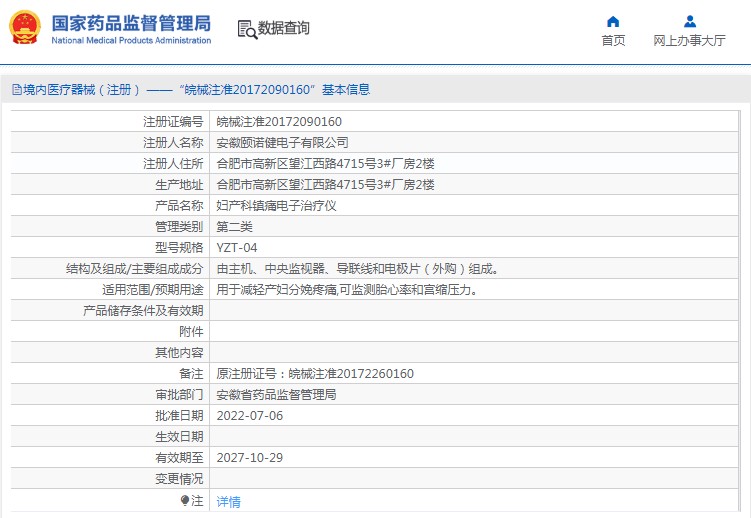Click the 型号规格 label
Viewport: 751px width, 518px height.
pos(179,248)
